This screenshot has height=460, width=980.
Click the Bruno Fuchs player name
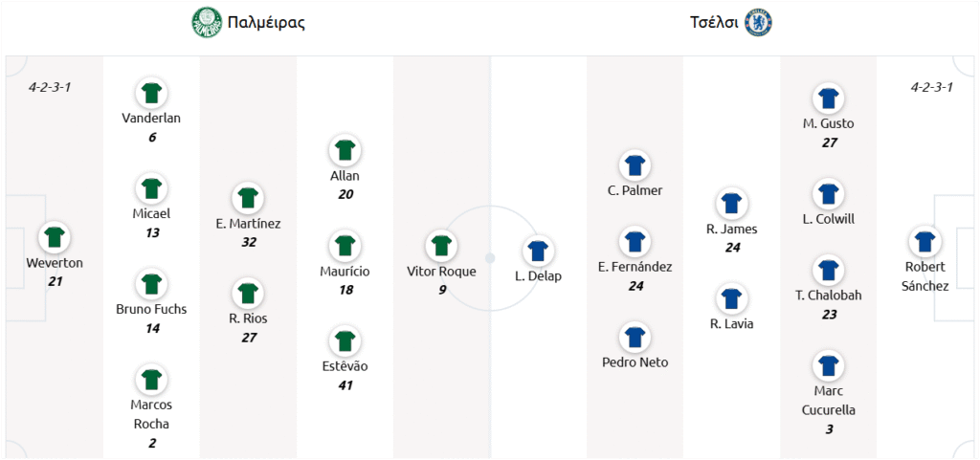point(151,309)
